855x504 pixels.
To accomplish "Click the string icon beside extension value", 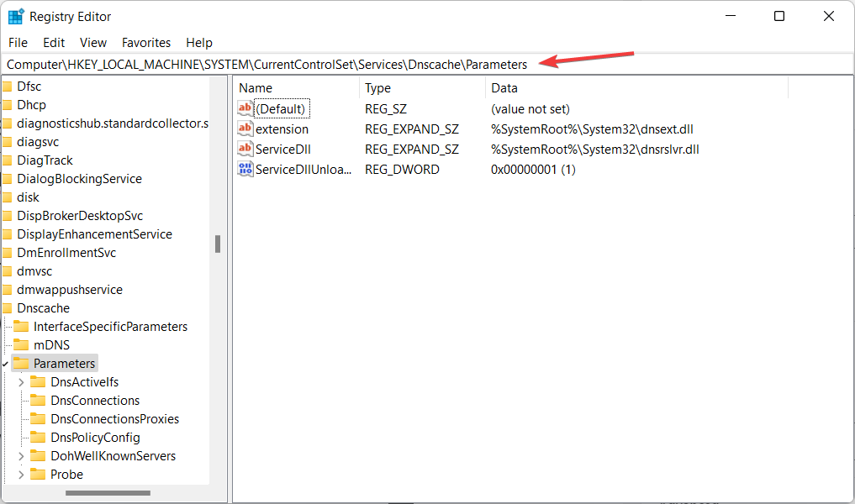I will coord(245,129).
